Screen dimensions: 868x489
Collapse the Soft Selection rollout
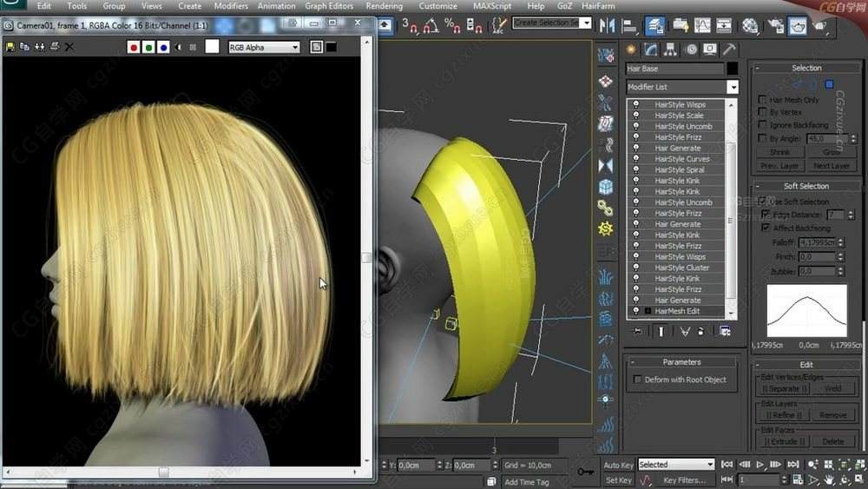(757, 187)
